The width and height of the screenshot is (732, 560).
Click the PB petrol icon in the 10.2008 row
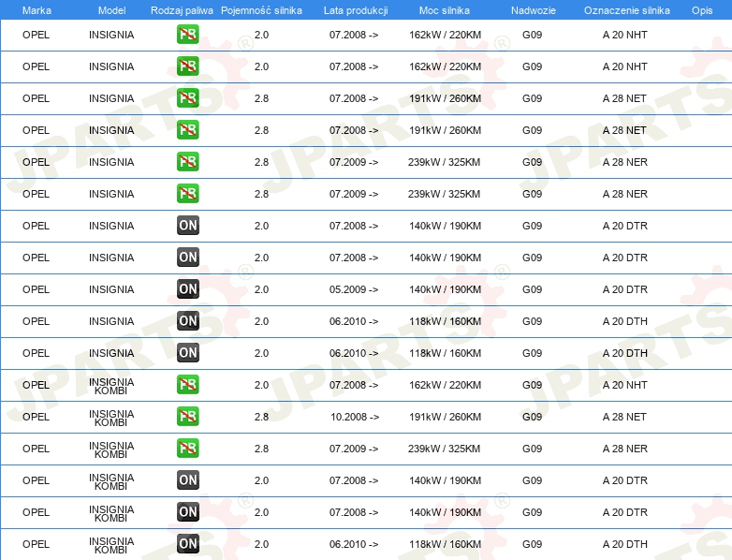pos(188,417)
